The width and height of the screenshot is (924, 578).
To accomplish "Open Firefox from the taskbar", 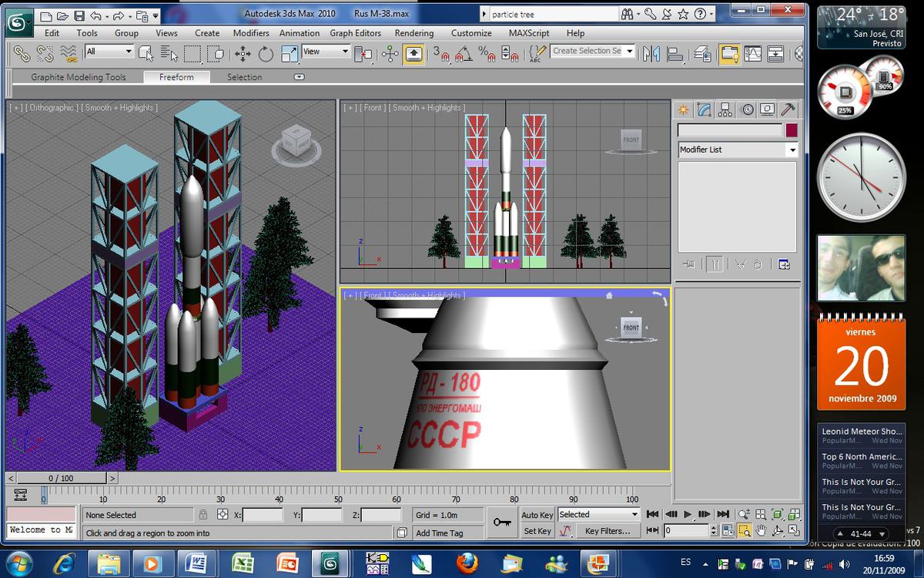I will (467, 563).
